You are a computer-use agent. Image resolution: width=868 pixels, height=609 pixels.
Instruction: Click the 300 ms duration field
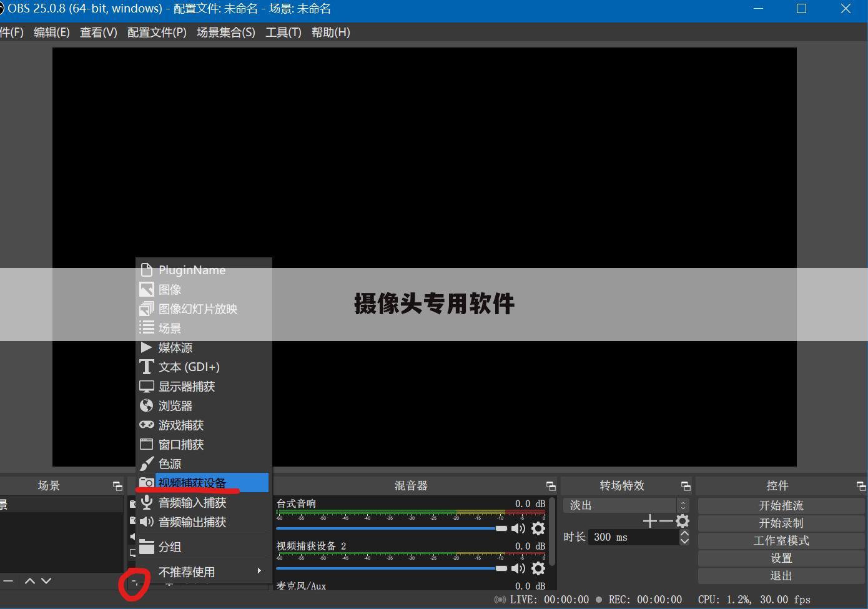633,537
